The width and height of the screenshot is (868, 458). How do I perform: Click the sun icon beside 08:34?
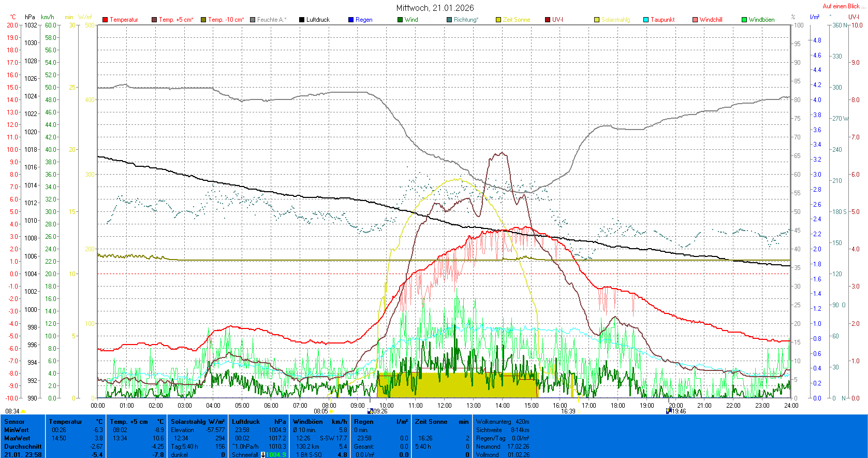click(23, 411)
